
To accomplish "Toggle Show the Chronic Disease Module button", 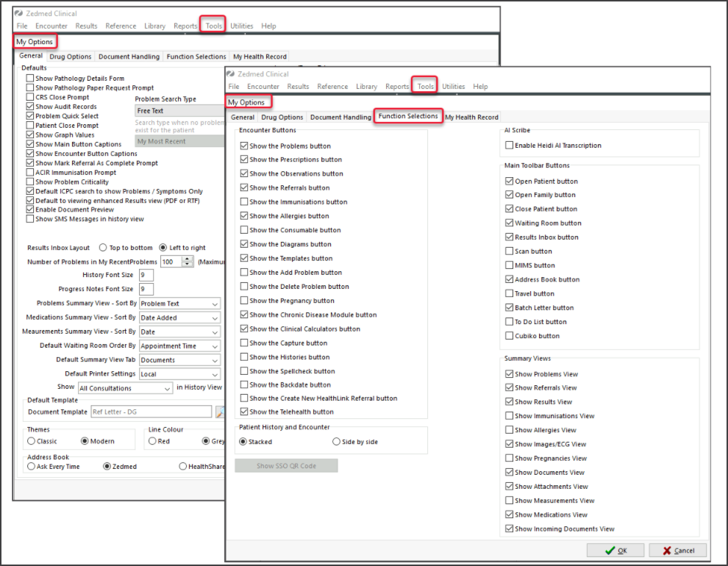I will point(244,315).
